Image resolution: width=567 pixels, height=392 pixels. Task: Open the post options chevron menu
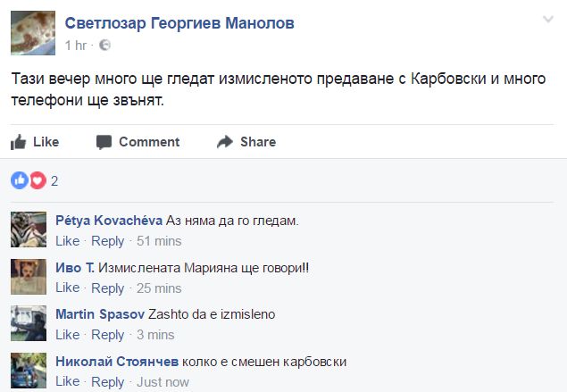[548, 20]
